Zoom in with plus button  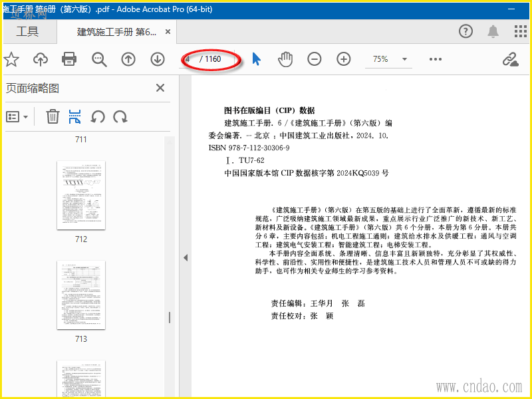click(343, 59)
